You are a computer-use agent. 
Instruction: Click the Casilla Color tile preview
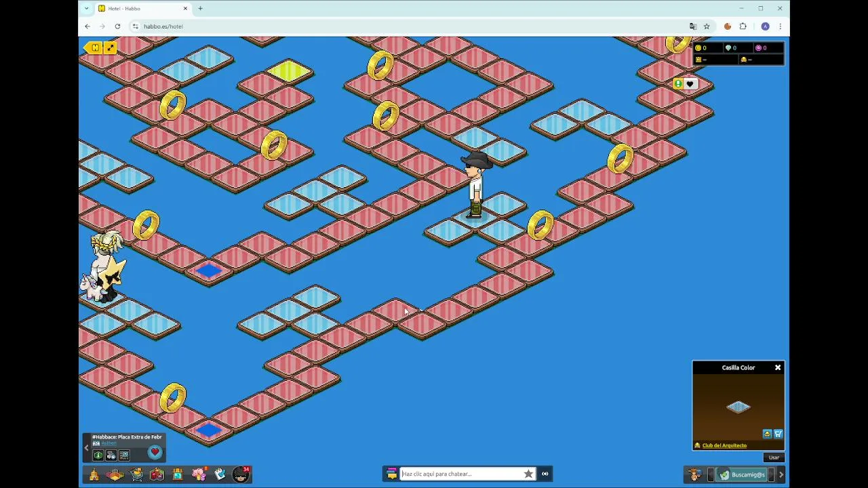pyautogui.click(x=738, y=407)
